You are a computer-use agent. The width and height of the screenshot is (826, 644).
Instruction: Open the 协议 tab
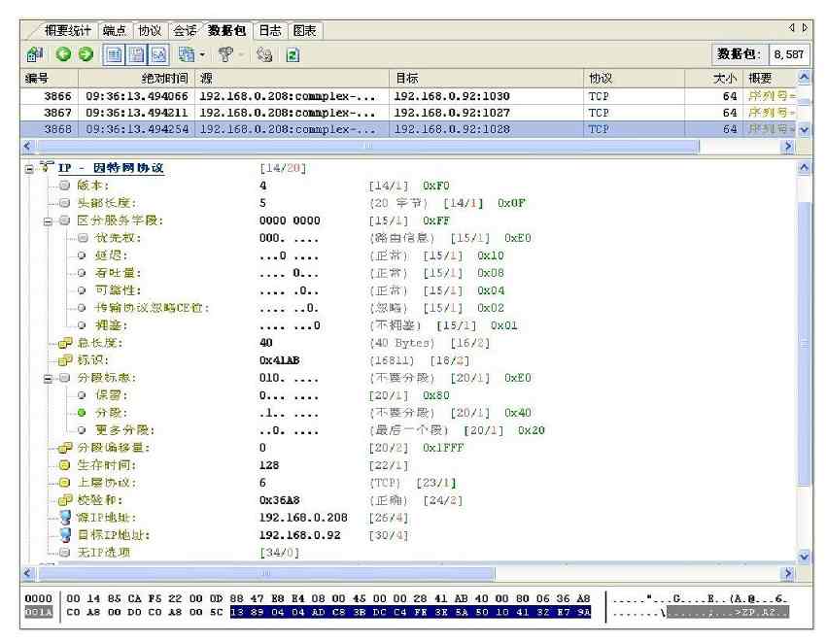(150, 31)
